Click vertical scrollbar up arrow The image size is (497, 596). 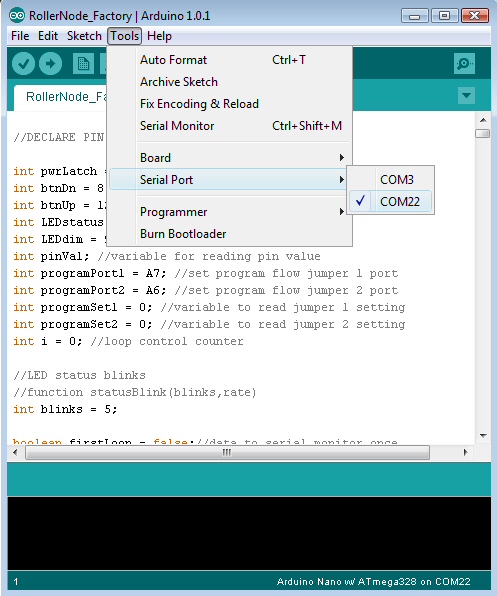pos(483,120)
